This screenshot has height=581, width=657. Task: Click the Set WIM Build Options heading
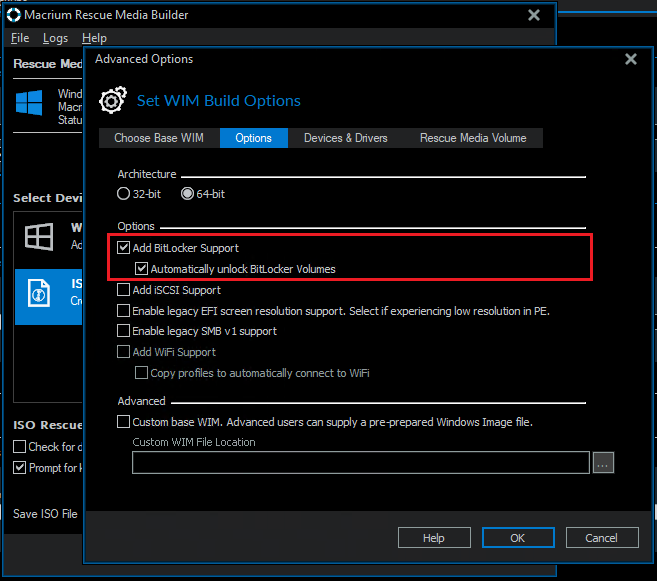pos(219,101)
